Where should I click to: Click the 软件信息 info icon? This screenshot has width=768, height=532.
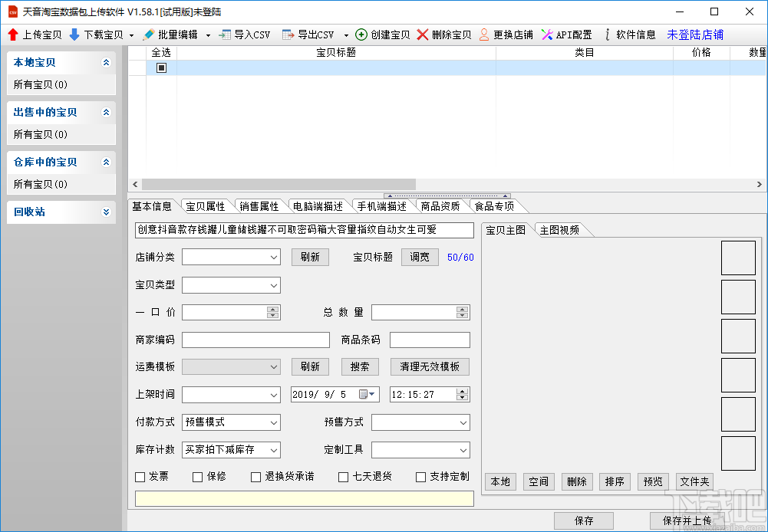pyautogui.click(x=608, y=34)
